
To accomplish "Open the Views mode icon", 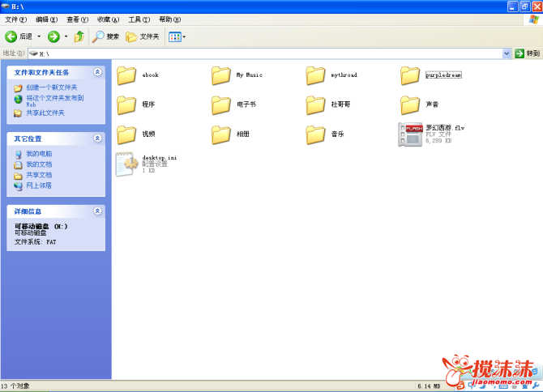I will pos(175,36).
